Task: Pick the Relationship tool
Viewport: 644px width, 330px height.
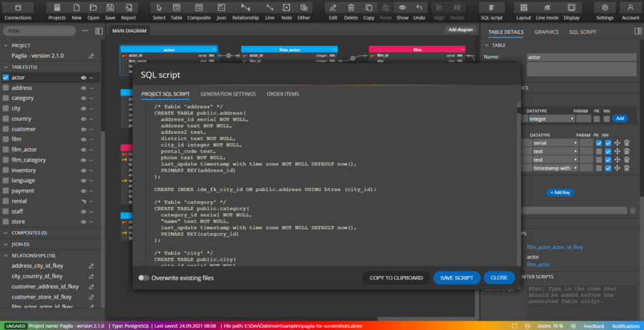Action: click(246, 11)
